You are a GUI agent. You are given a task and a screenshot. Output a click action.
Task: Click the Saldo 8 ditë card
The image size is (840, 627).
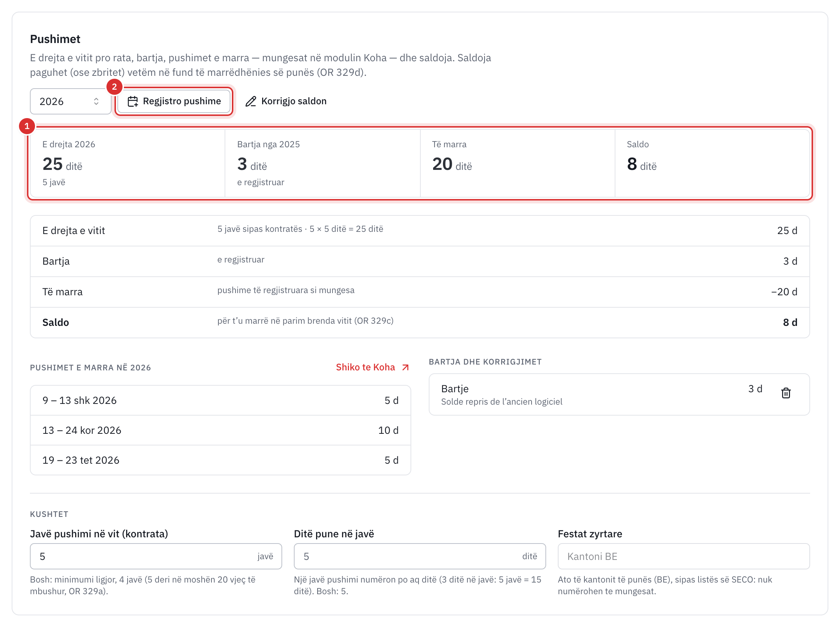pyautogui.click(x=712, y=163)
